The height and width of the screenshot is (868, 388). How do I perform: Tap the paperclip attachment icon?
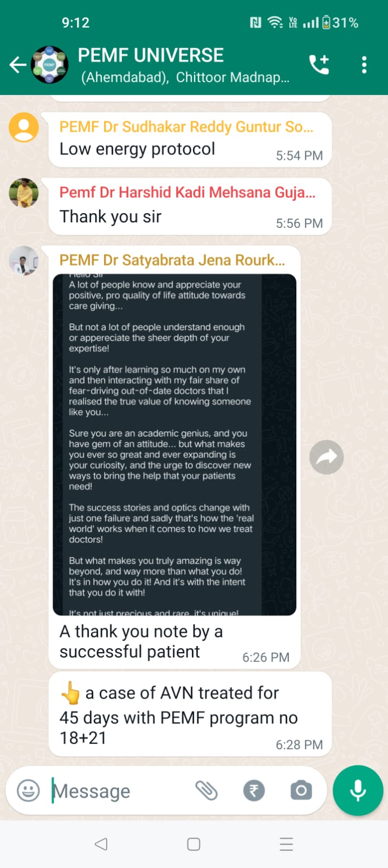(206, 790)
